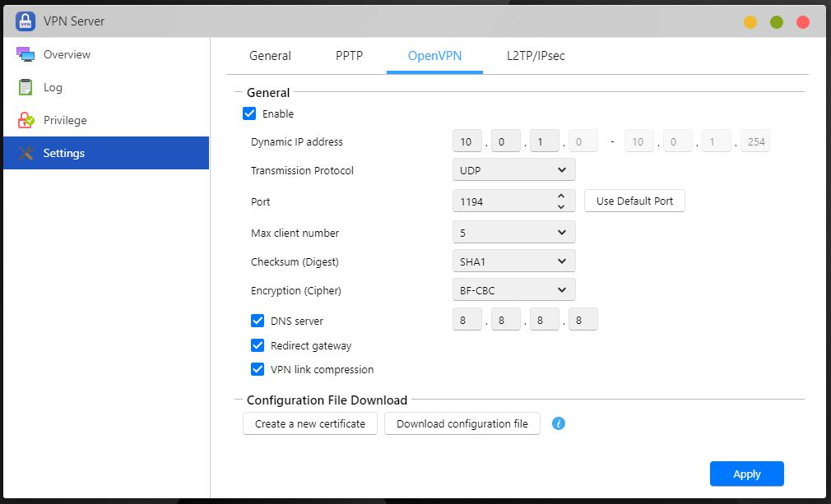Switch to the PPTP tab
The width and height of the screenshot is (831, 504).
349,56
